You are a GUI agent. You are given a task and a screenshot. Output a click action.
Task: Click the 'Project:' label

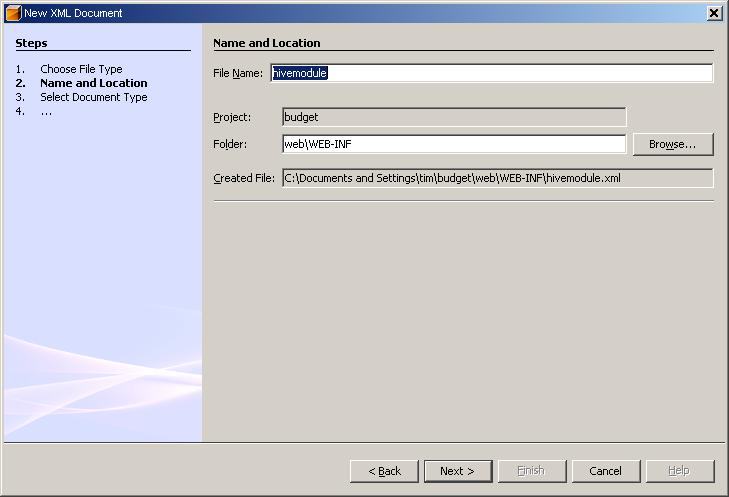[x=232, y=117]
